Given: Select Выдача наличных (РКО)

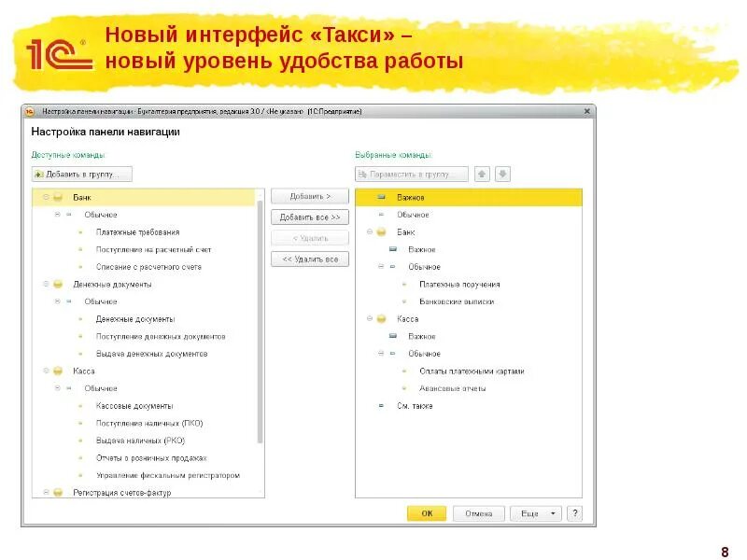Looking at the screenshot, I should tap(141, 441).
